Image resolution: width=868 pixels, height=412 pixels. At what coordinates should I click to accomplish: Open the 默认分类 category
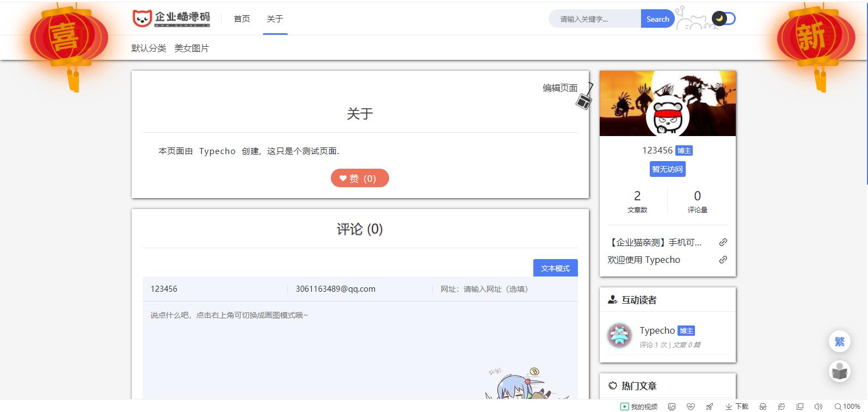pyautogui.click(x=149, y=48)
